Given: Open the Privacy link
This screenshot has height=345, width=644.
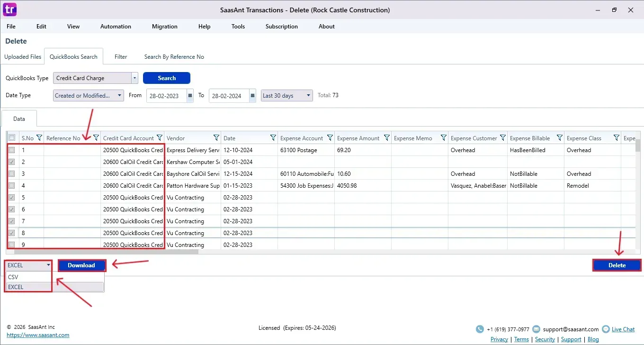Looking at the screenshot, I should tap(499, 339).
